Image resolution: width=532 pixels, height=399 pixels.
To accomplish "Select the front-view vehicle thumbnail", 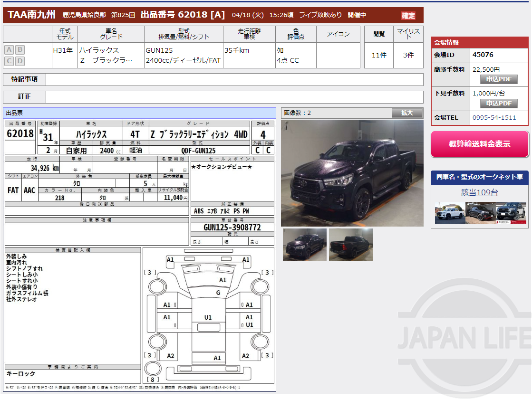I will [x=305, y=245].
